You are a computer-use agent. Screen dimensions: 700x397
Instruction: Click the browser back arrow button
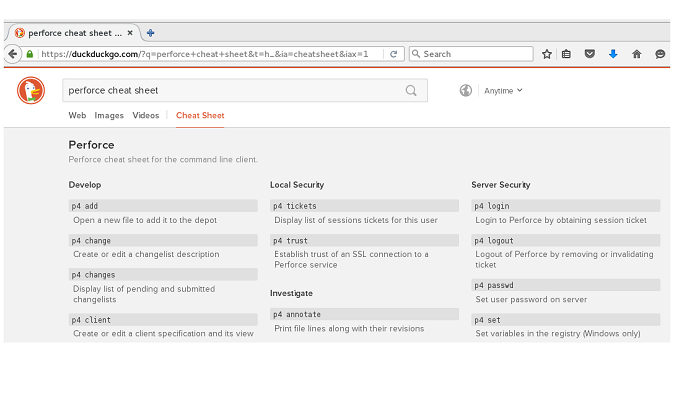12,54
